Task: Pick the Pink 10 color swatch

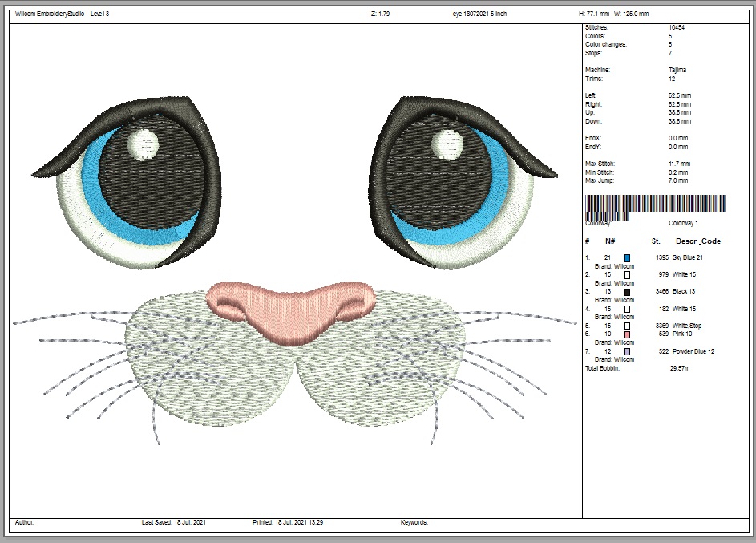Action: 627,334
